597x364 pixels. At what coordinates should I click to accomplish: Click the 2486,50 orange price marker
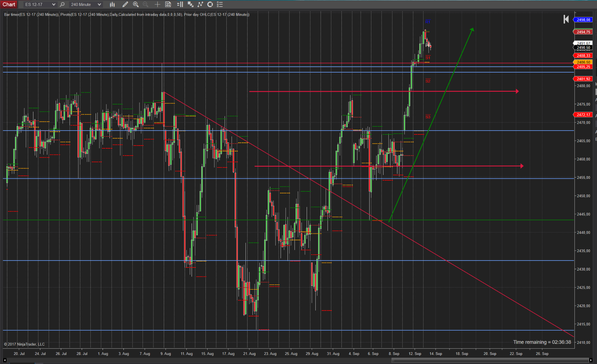click(583, 62)
